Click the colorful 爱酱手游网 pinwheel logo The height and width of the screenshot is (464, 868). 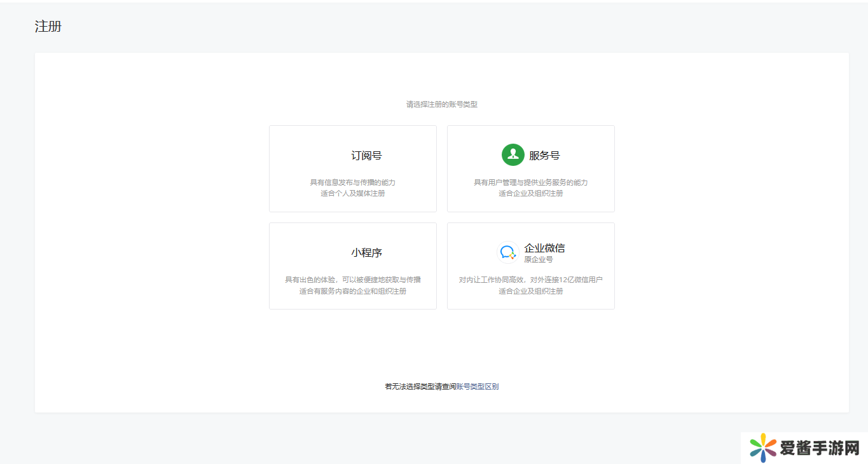(x=762, y=447)
